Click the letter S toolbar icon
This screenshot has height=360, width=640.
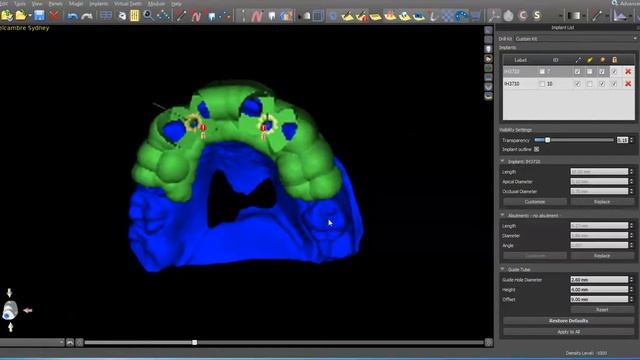click(537, 16)
